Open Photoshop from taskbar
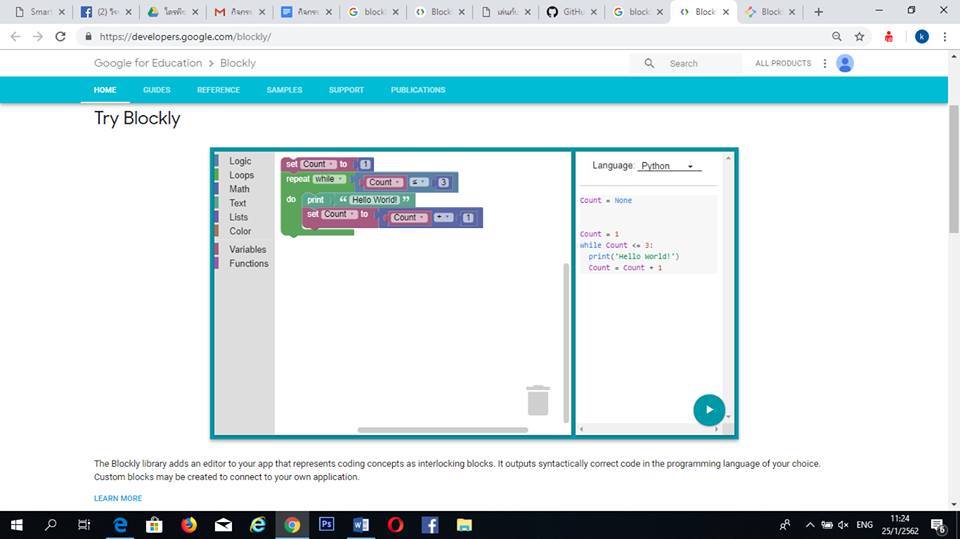This screenshot has height=539, width=960. 326,524
